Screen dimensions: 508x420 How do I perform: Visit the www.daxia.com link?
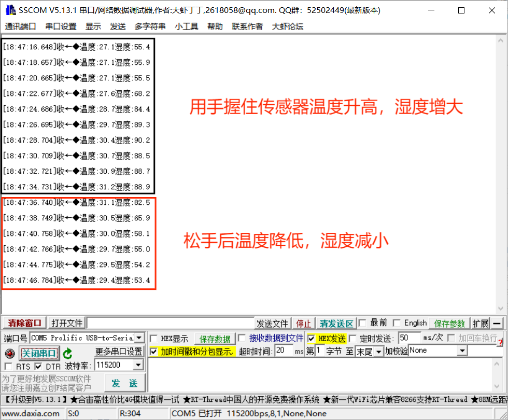(x=32, y=413)
